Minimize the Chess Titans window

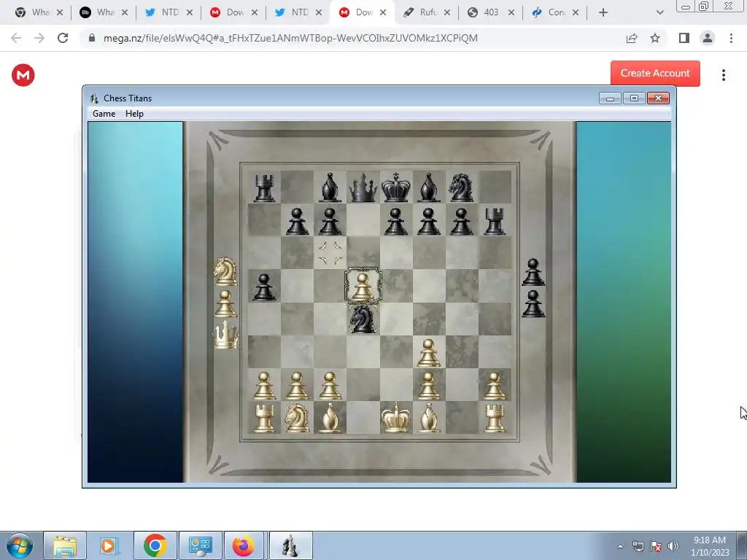[x=610, y=98]
